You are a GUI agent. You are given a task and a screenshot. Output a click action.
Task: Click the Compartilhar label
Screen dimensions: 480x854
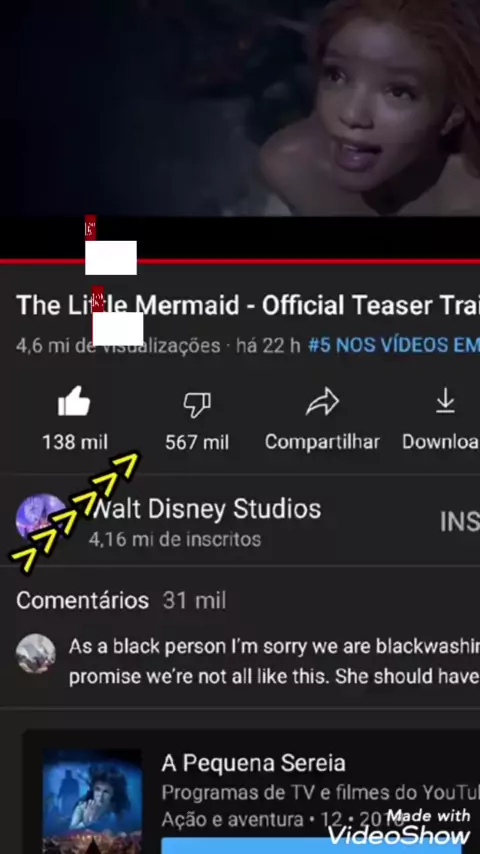point(322,442)
